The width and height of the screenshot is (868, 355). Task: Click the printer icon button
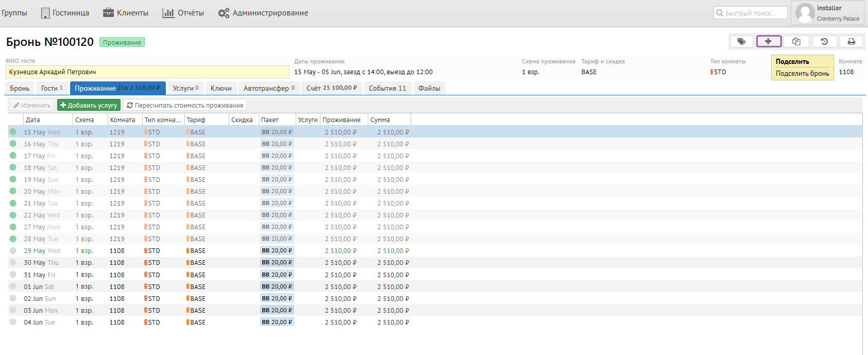tap(852, 42)
